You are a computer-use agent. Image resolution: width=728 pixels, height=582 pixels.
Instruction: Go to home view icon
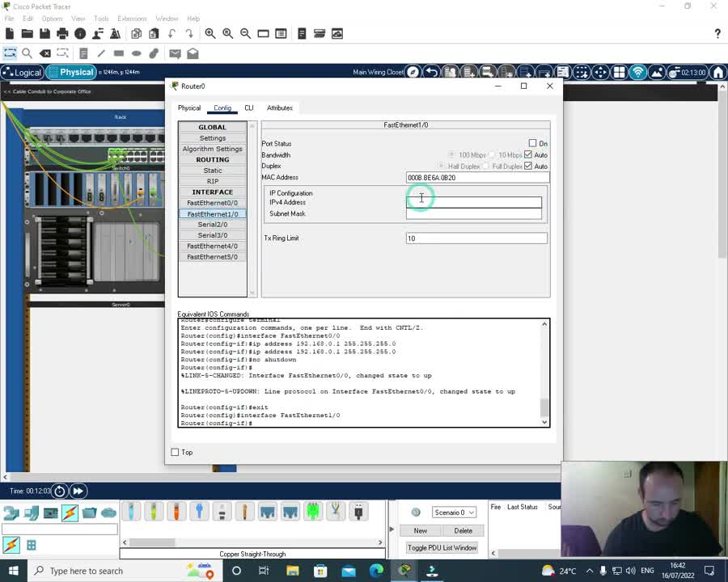[x=718, y=73]
